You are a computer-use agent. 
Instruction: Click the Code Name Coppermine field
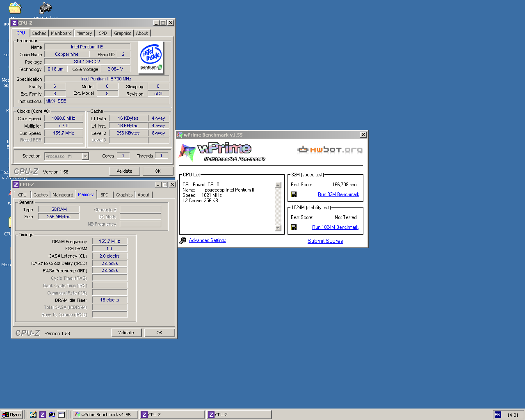click(x=67, y=54)
